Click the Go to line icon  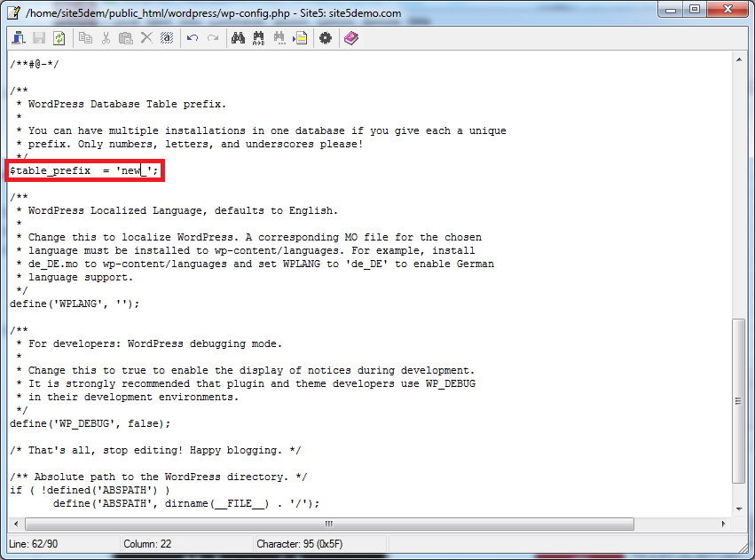click(300, 38)
